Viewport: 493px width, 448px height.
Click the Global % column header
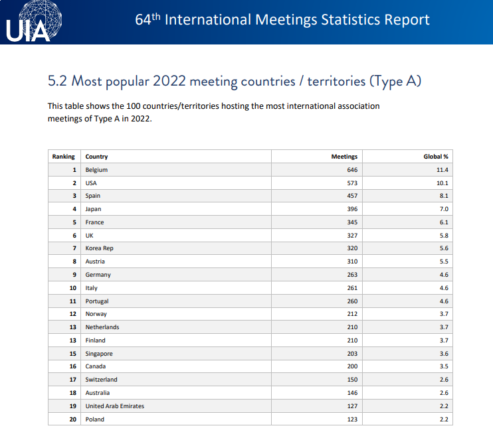tap(436, 157)
